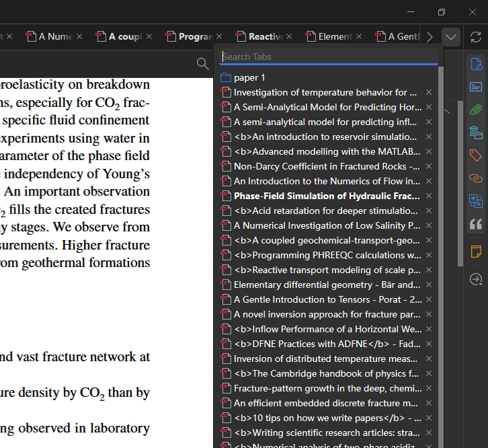This screenshot has width=488, height=448.
Task: Close 'Non-Darcy Coefficient in Fractured Rocks' list entry
Action: tap(429, 166)
